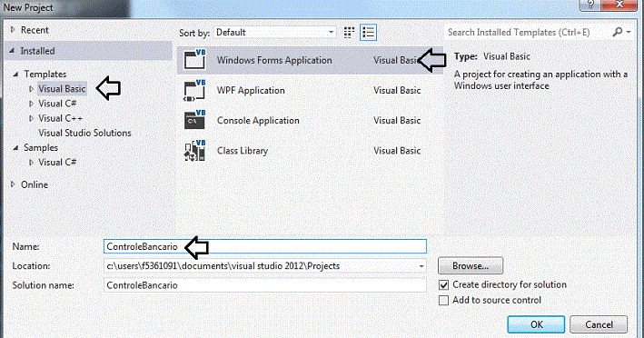
Task: Expand the Online section
Action: [x=13, y=184]
